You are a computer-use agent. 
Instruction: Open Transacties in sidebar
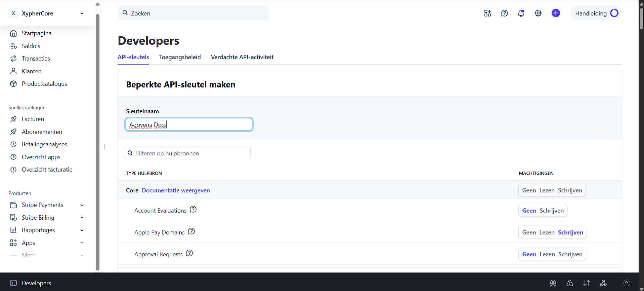(x=36, y=59)
